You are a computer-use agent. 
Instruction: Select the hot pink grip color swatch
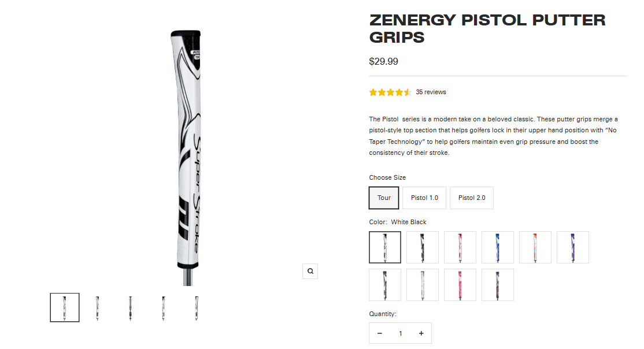(x=460, y=285)
